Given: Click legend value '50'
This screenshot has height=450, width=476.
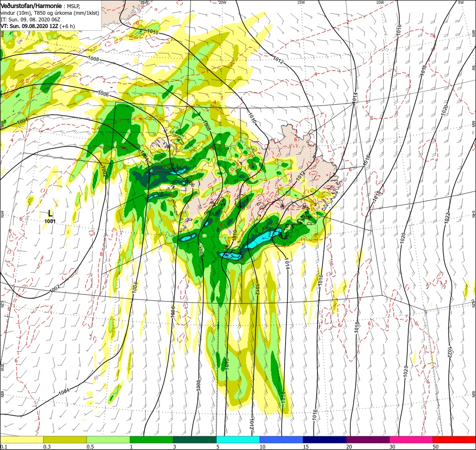Looking at the screenshot, I should click(x=436, y=447).
